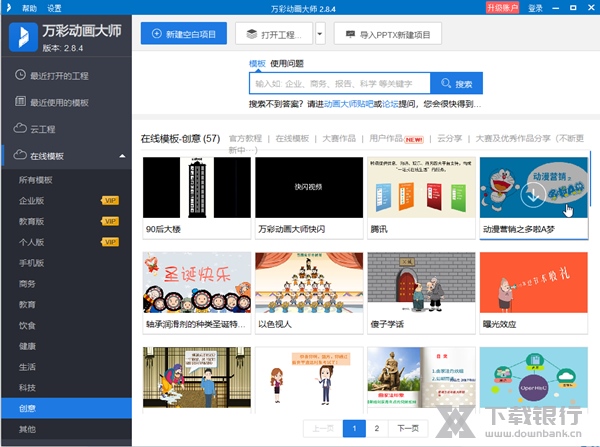This screenshot has height=447, width=600.
Task: Select 饮食 category
Action: [x=67, y=326]
